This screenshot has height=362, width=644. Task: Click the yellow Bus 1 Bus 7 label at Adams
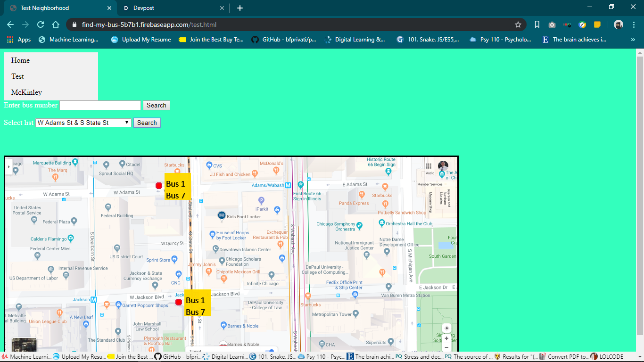pos(178,186)
